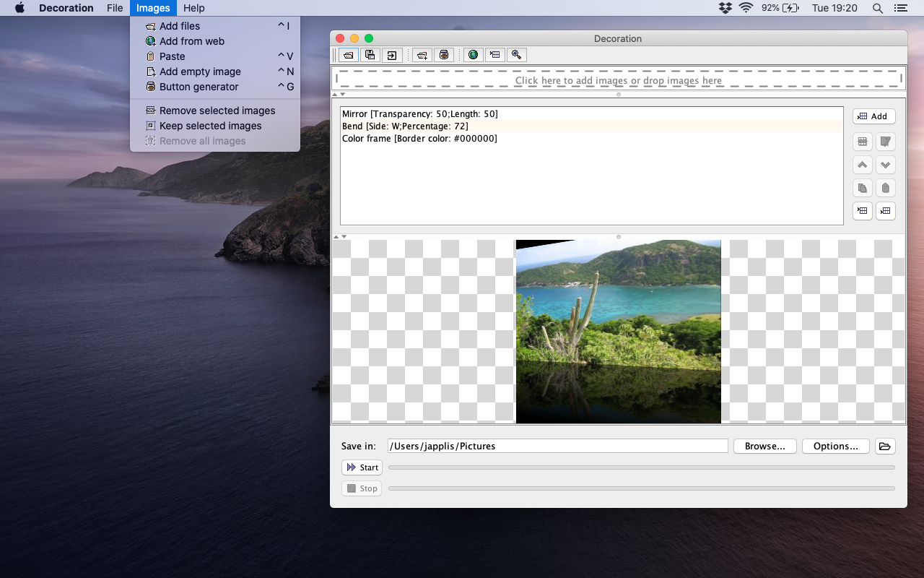
Task: Select the Mirror effect in the list
Action: coord(419,114)
